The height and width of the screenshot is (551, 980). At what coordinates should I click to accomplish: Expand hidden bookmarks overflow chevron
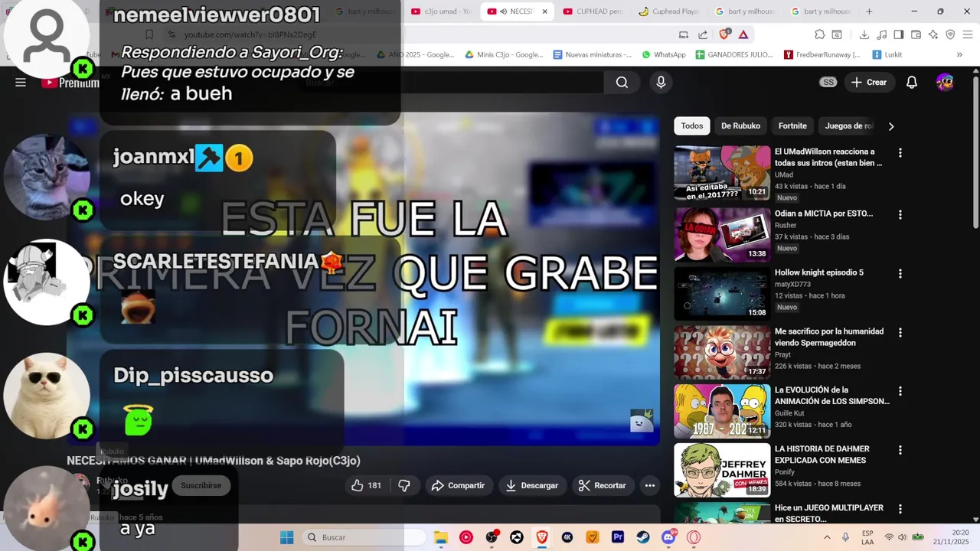click(x=959, y=55)
